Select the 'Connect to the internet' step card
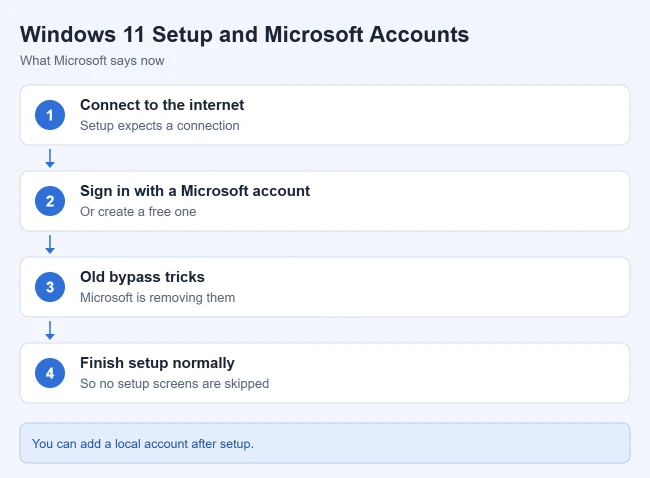Screen dimensions: 650x478 pyautogui.click(x=325, y=115)
